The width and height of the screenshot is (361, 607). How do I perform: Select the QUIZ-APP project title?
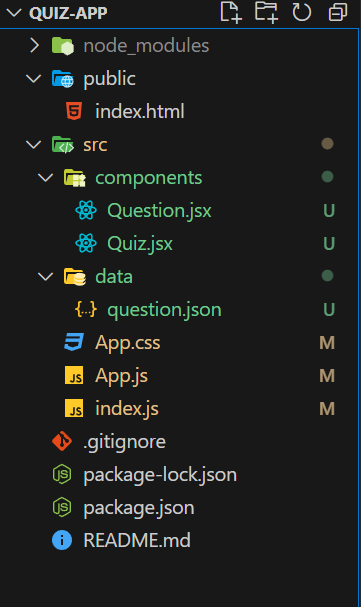68,13
